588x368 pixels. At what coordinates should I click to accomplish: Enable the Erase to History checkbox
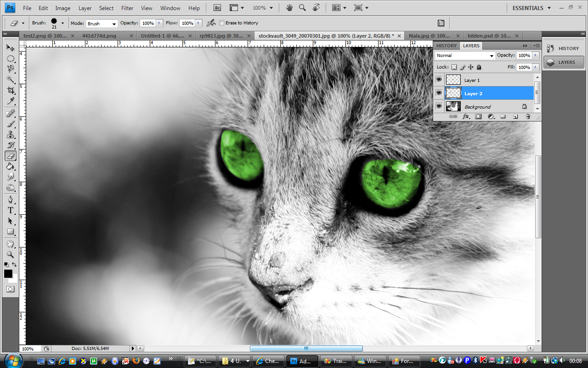[x=222, y=23]
